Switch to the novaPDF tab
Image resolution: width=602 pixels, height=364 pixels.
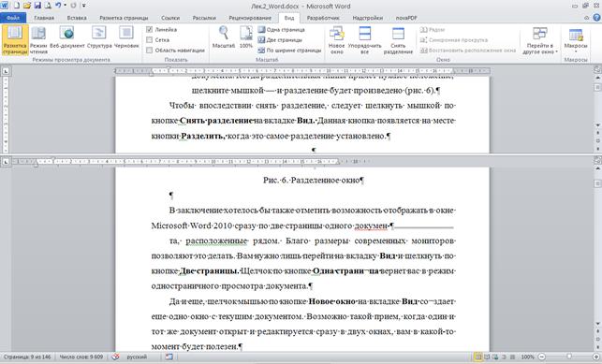406,18
